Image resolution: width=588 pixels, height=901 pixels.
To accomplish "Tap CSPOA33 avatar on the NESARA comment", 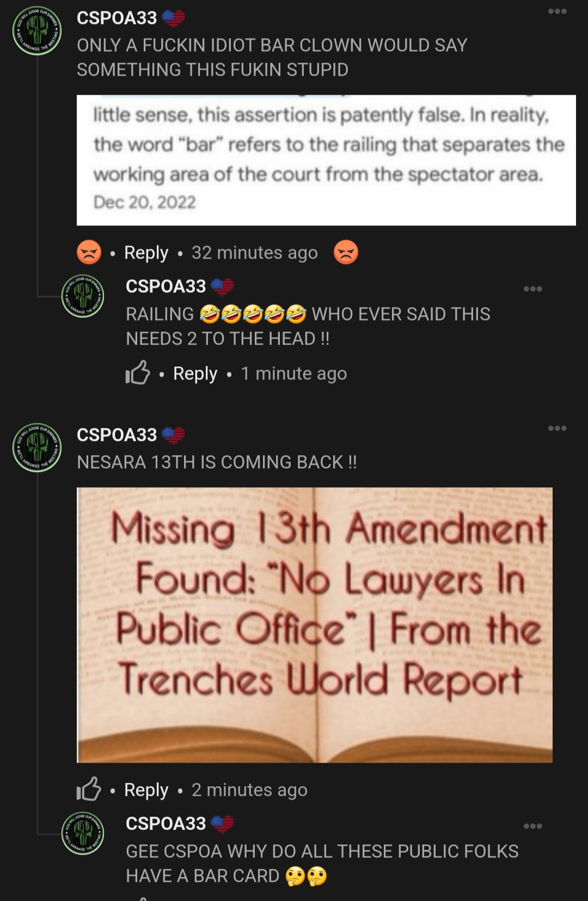I will (37, 448).
